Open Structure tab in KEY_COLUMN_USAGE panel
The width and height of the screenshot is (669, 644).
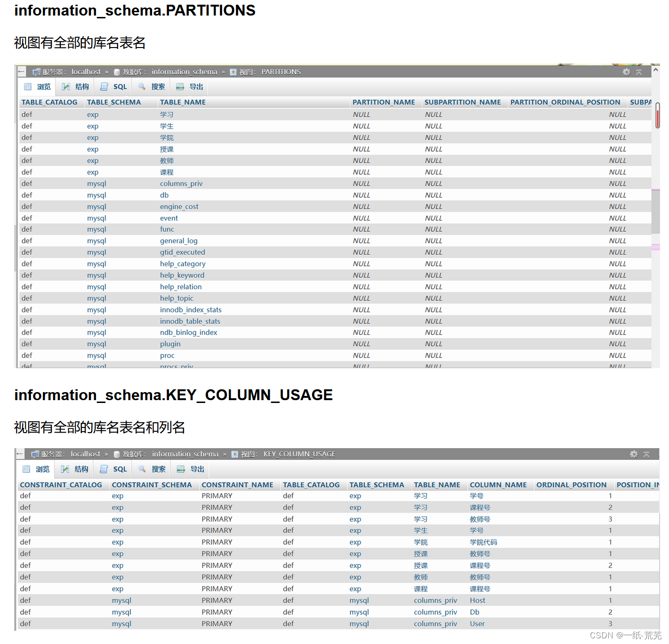[74, 469]
